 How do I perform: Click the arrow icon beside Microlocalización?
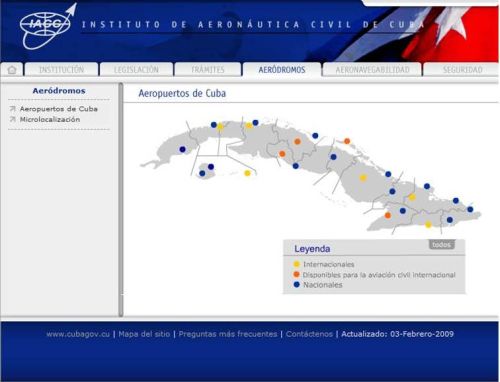(13, 119)
